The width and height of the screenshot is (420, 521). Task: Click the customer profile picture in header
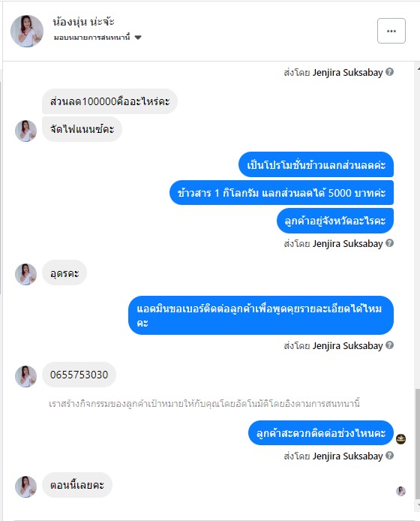[27, 31]
